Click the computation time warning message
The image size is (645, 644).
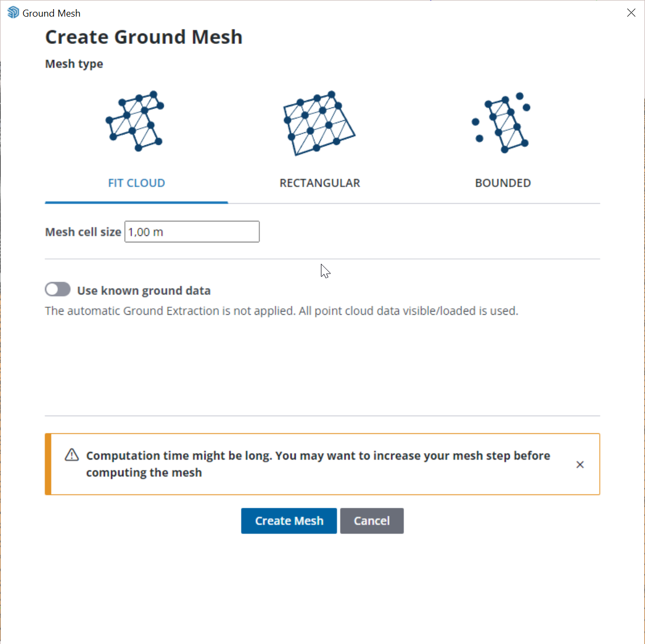point(318,464)
